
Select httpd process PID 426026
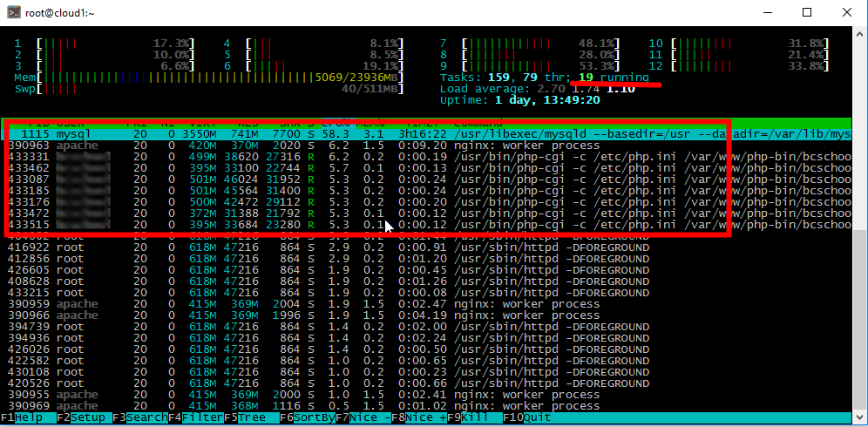[x=426, y=349]
